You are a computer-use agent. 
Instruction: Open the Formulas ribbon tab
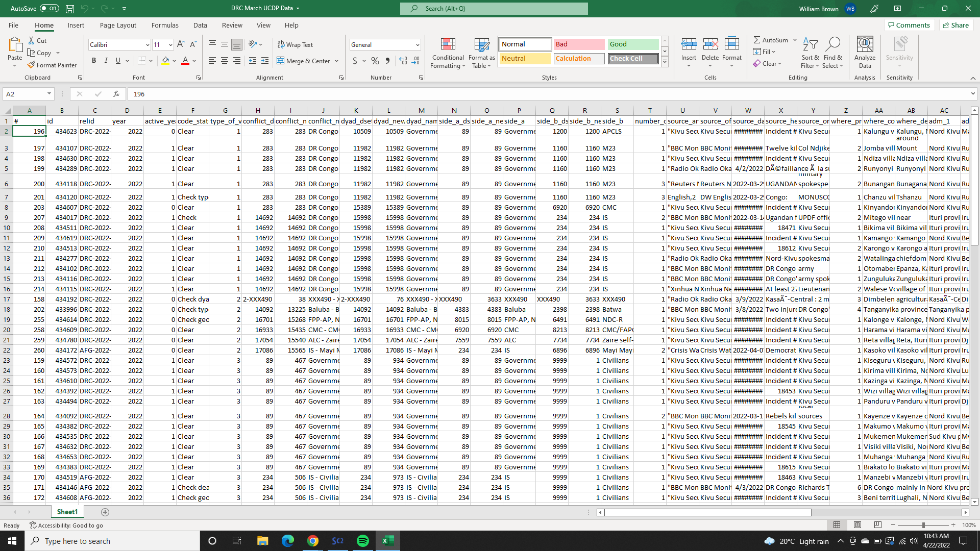click(x=165, y=25)
